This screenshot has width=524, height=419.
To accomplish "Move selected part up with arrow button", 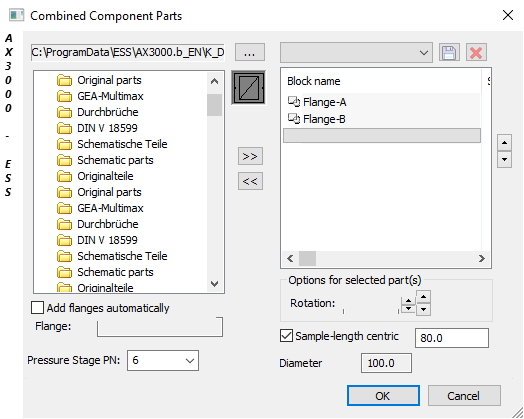I will point(504,143).
